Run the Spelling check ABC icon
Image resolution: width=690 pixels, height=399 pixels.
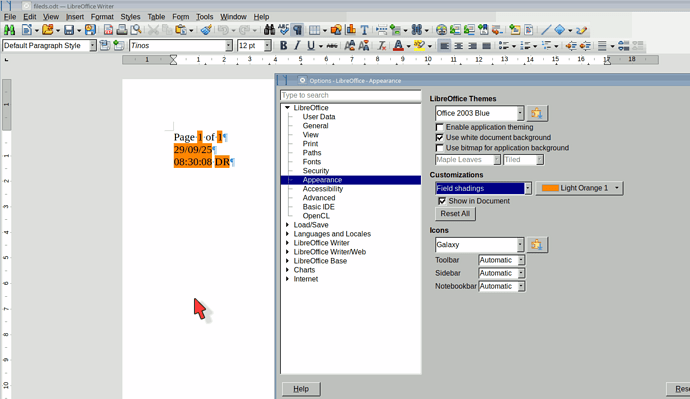(x=283, y=30)
